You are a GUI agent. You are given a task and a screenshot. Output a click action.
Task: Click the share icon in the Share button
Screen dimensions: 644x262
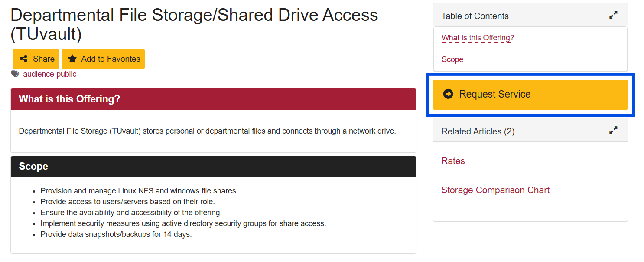24,59
